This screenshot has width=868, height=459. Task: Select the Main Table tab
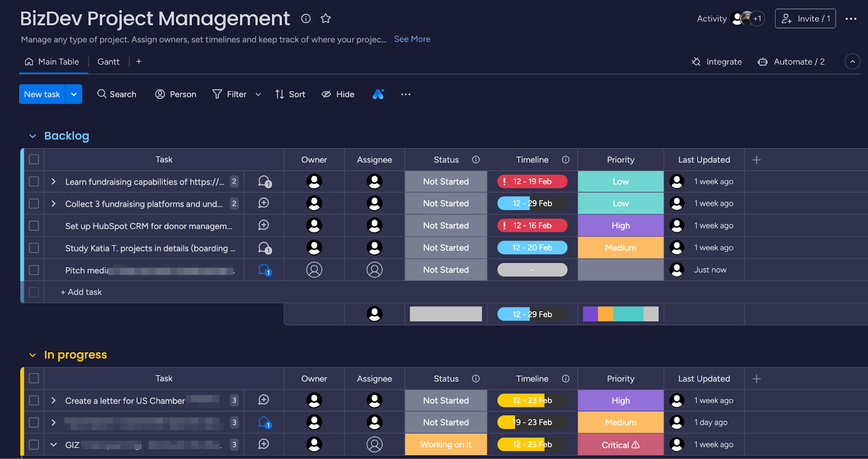[x=53, y=62]
